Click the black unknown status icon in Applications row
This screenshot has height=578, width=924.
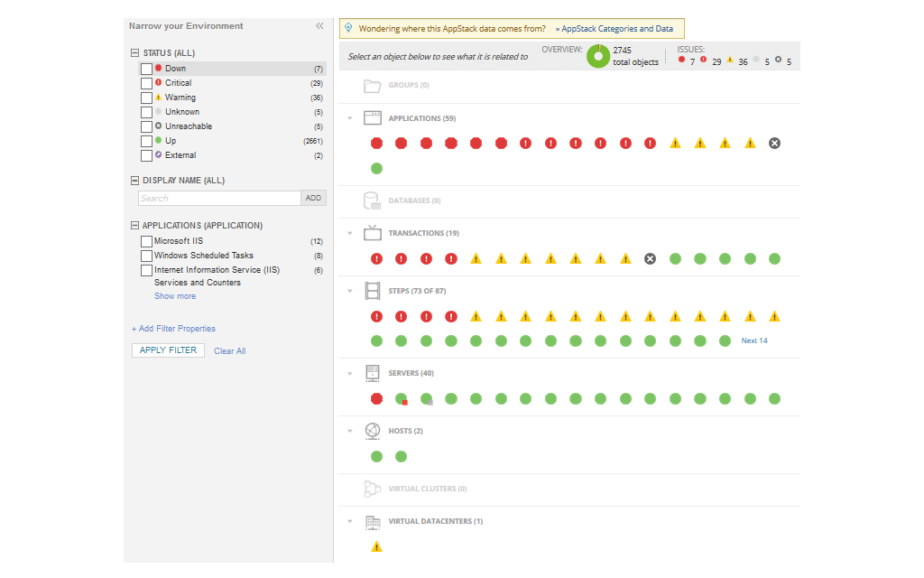(x=774, y=143)
